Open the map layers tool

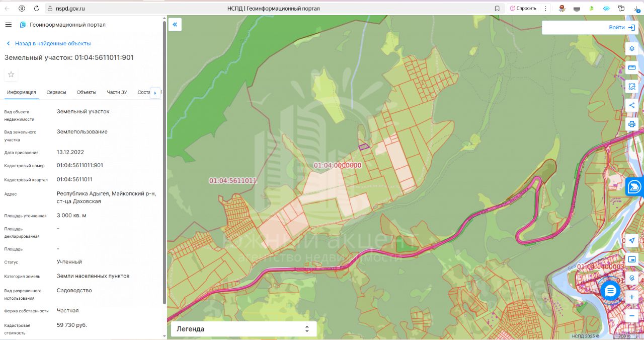[x=632, y=49]
